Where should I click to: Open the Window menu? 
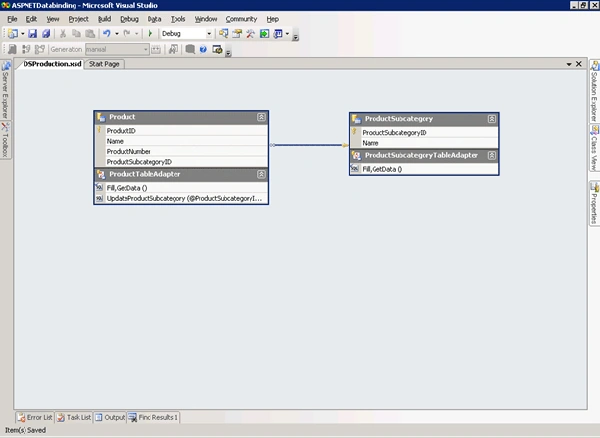[206, 19]
